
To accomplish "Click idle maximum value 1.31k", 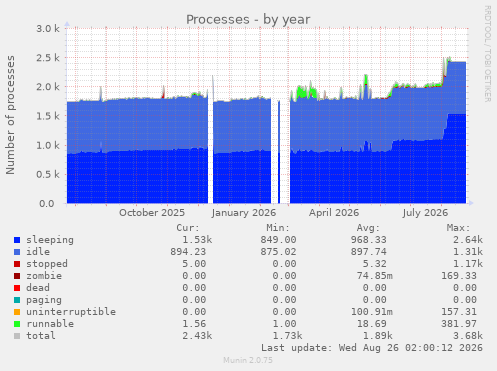I will pos(468,252).
